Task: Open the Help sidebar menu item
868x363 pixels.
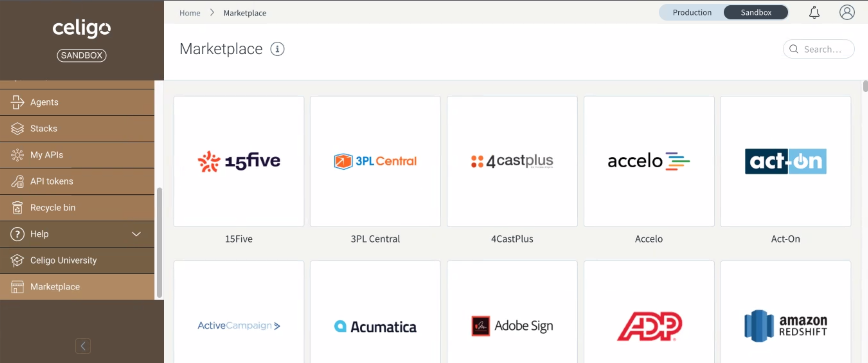Action: (x=39, y=234)
